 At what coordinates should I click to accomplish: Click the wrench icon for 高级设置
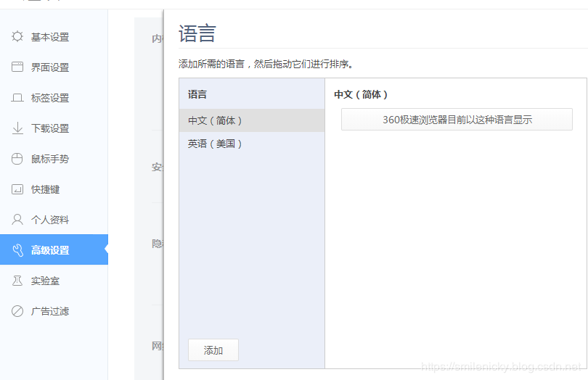click(x=17, y=249)
